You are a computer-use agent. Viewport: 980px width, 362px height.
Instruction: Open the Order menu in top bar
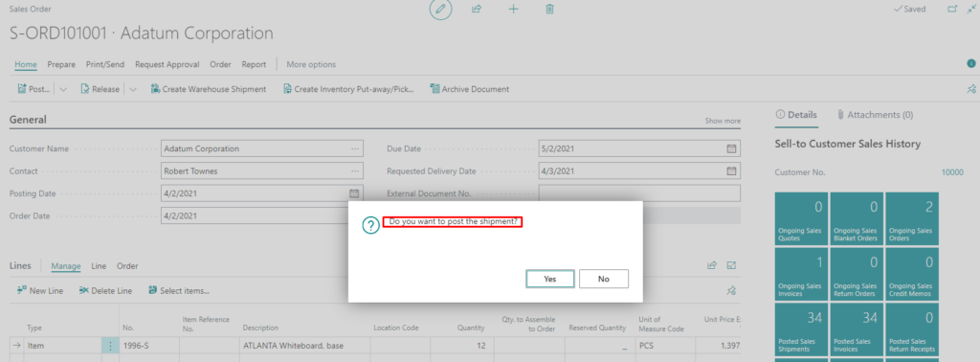(x=221, y=64)
